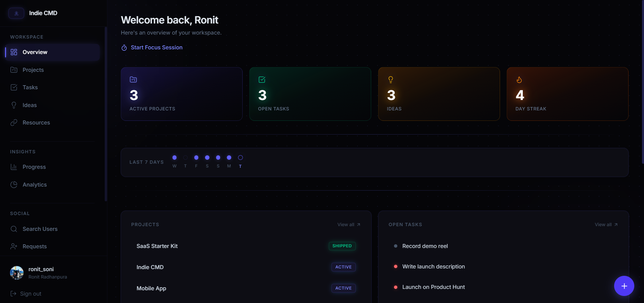
Task: Start a Focus Session
Action: pyautogui.click(x=152, y=48)
